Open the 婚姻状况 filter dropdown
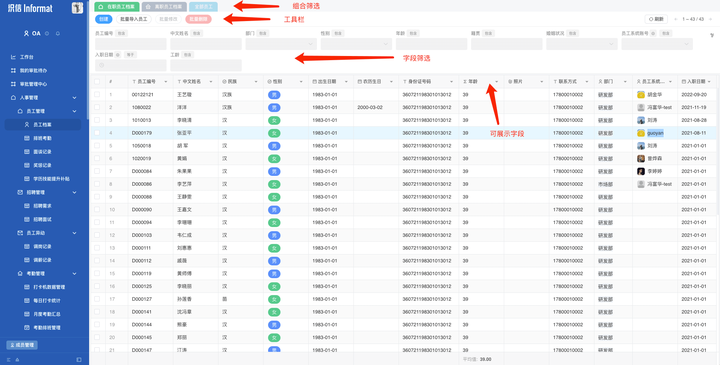Screen dimensions: 720x365 (582, 44)
